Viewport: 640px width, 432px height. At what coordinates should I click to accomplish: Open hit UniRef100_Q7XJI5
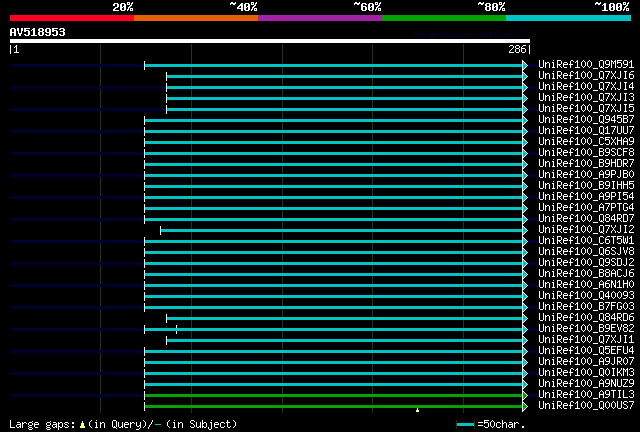point(586,109)
